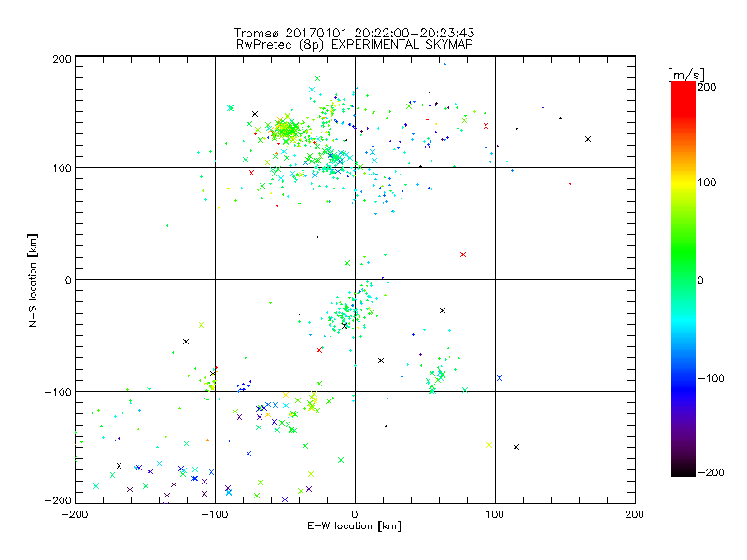The height and width of the screenshot is (560, 747).
Task: Pick the yellow band of the velocity colorbar
Action: click(684, 183)
